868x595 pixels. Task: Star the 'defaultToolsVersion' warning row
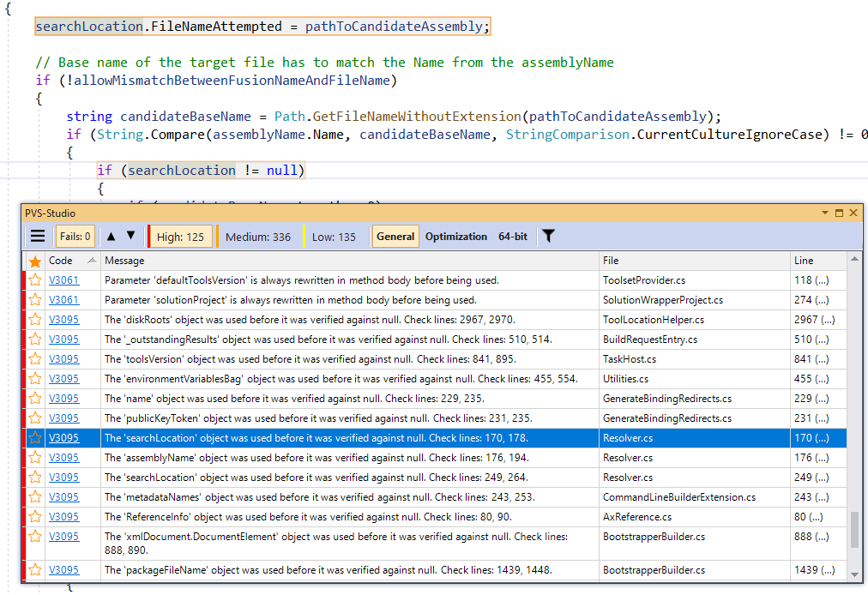pos(35,280)
